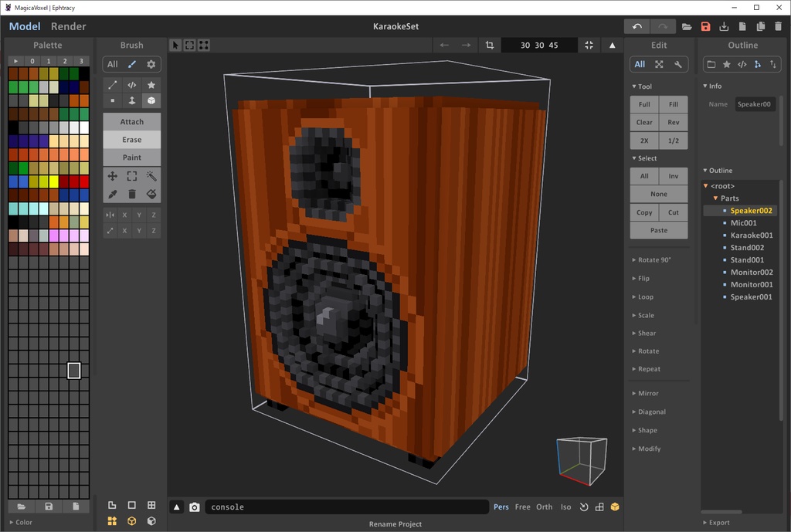Viewport: 791px width, 532px height.
Task: Toggle Free camera mode
Action: (523, 507)
